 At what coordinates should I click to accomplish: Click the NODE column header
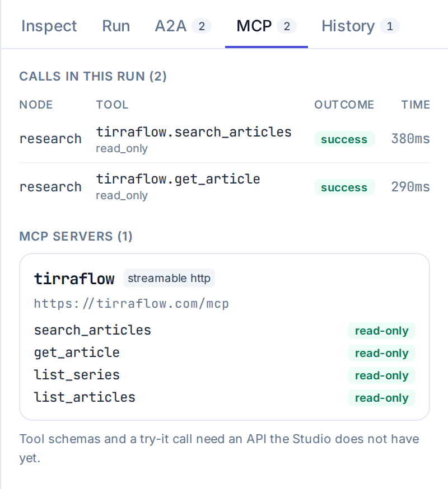(36, 105)
